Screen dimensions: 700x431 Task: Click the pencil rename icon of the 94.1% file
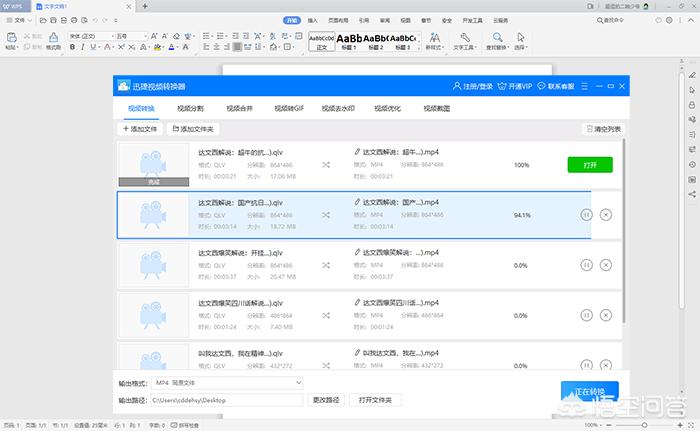(x=357, y=202)
